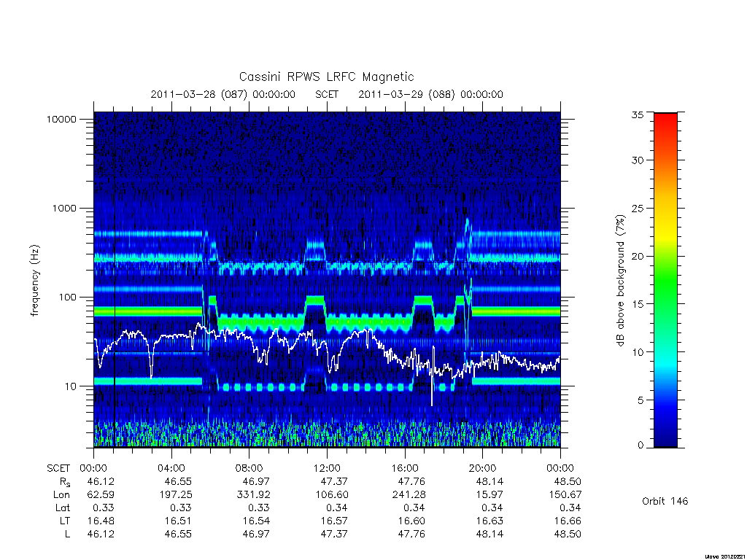Click time axis label "16:00"

pos(405,469)
